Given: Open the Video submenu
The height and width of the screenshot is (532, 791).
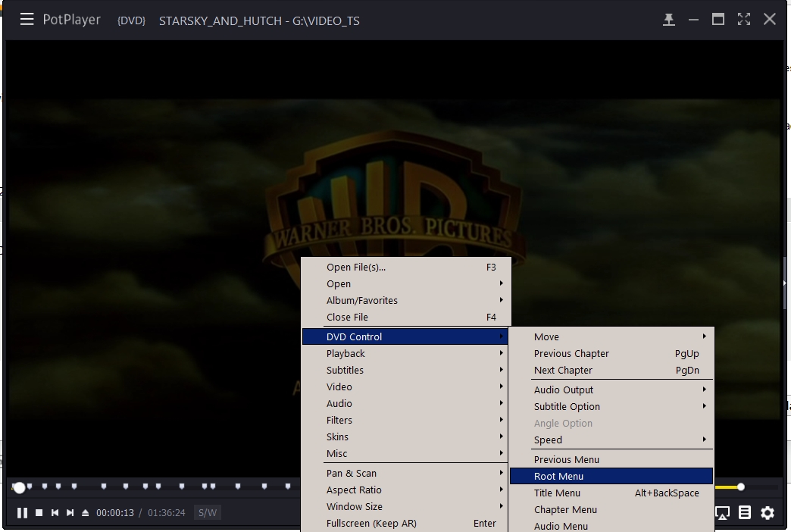Looking at the screenshot, I should pyautogui.click(x=407, y=387).
